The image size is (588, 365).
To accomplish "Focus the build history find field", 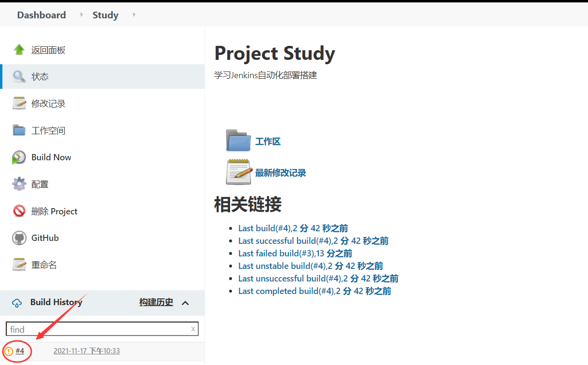I will [102, 329].
